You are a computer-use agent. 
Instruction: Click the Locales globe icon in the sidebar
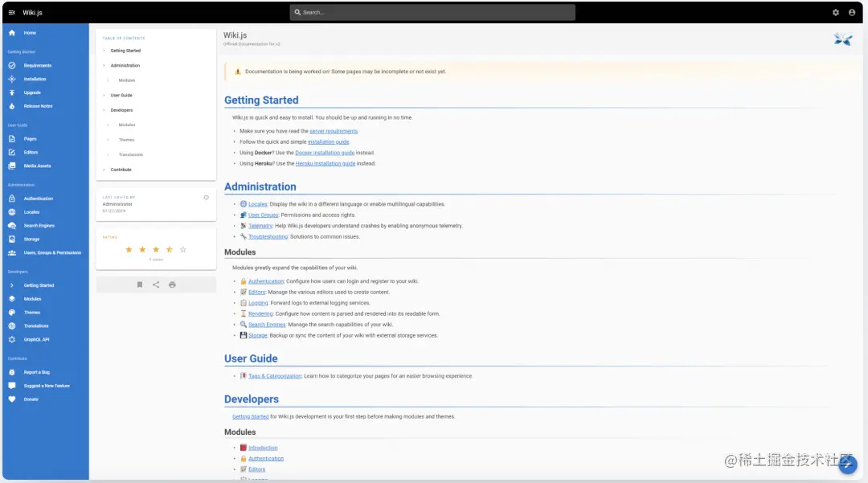coord(11,212)
